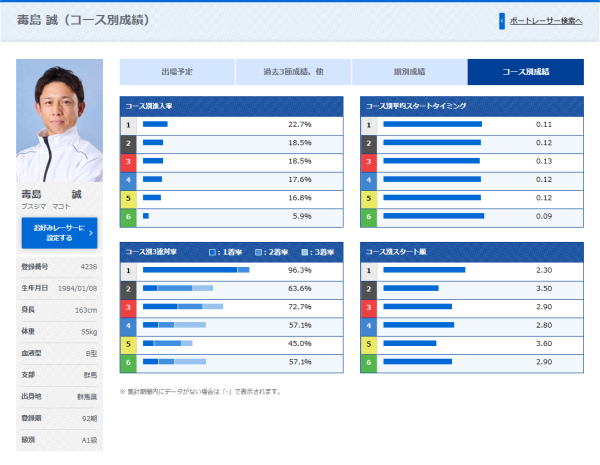Screen dimensions: 600x465
Task: Click green course 6 badge in コース別進入率
Action: click(x=129, y=217)
